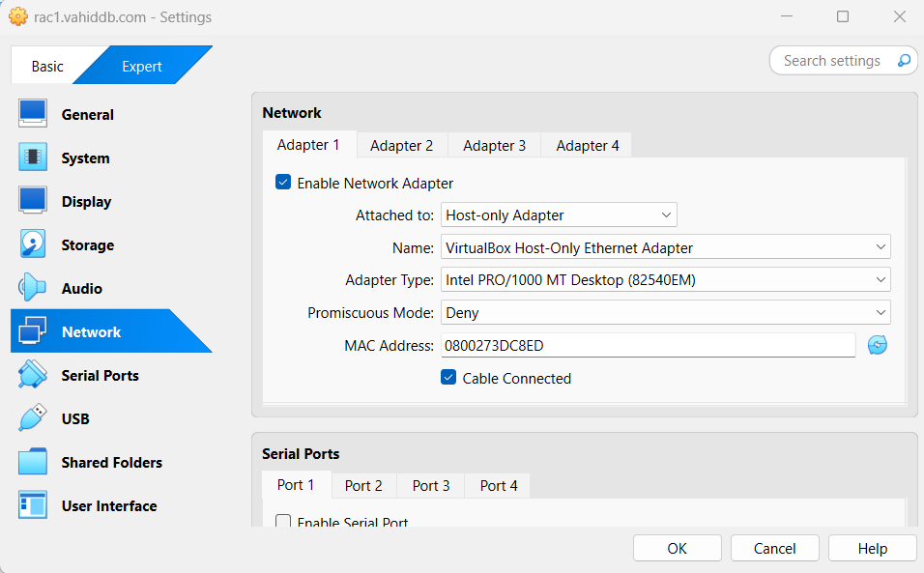Switch to the Basic settings mode tab

pyautogui.click(x=46, y=67)
